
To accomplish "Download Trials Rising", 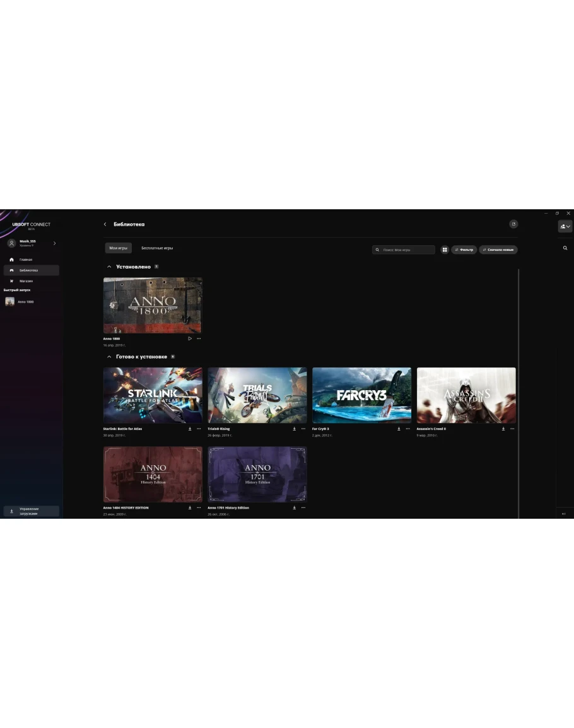I will click(x=294, y=429).
